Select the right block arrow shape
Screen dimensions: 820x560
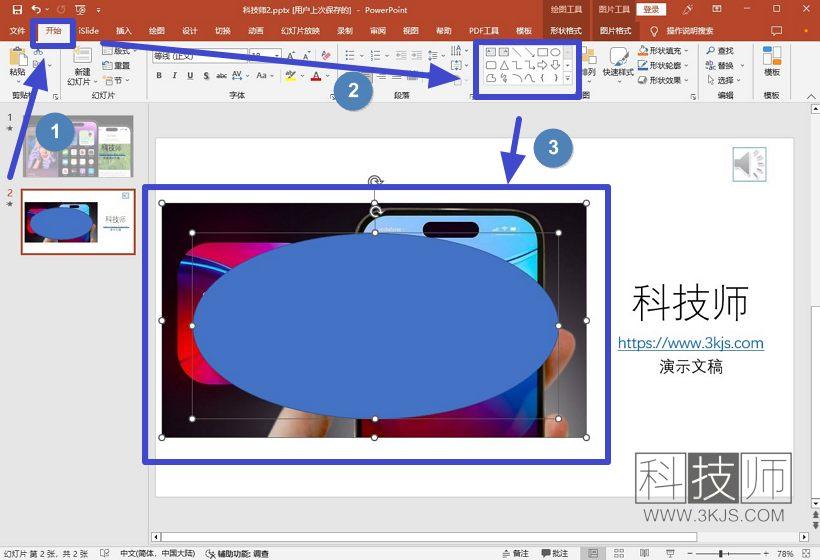[x=542, y=65]
